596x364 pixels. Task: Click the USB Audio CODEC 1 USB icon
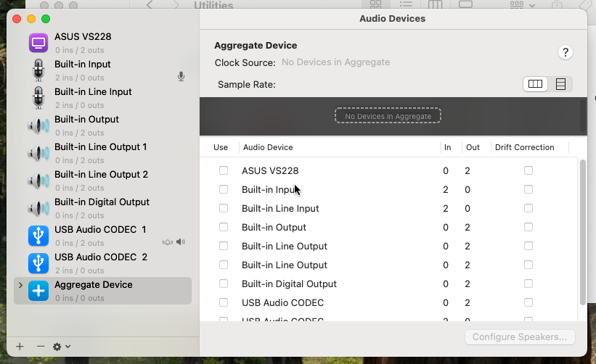(38, 236)
